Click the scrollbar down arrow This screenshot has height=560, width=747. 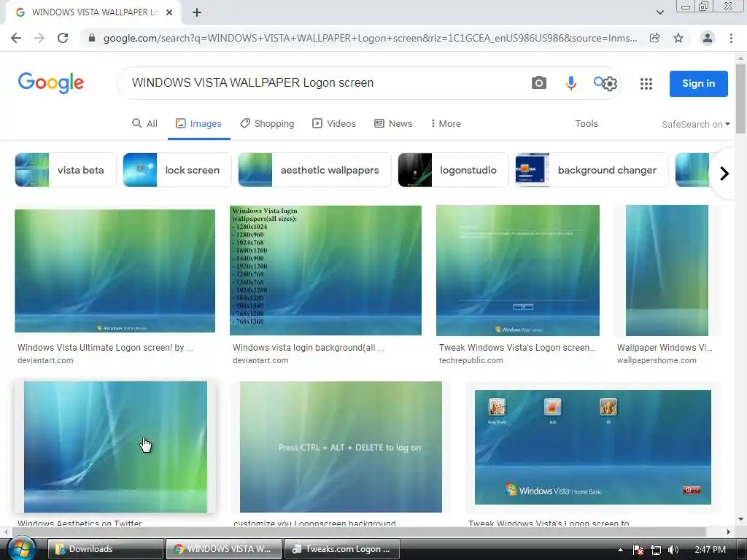pyautogui.click(x=740, y=519)
